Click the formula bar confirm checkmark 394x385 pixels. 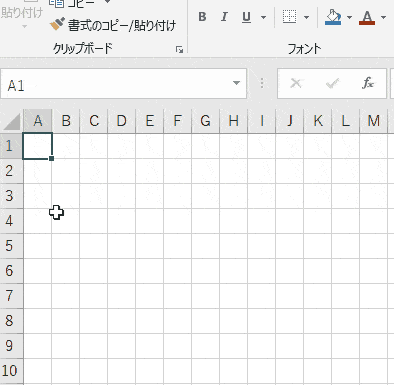tap(332, 83)
